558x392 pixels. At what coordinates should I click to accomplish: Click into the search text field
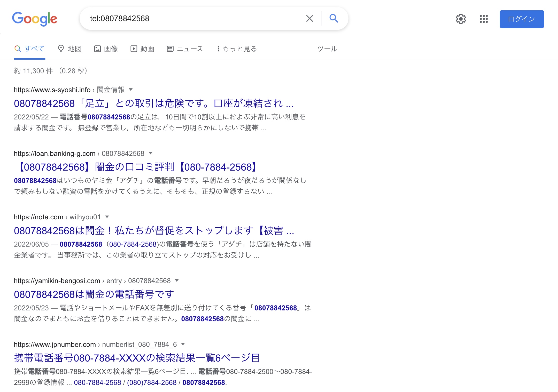coord(194,19)
